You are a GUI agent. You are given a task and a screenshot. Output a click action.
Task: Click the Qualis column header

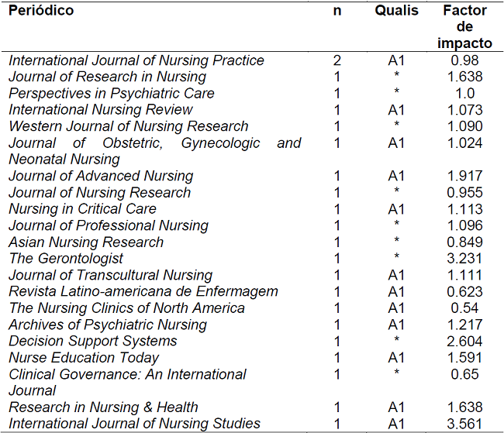pos(396,11)
